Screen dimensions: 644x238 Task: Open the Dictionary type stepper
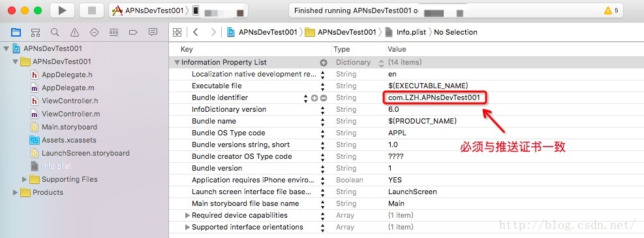click(381, 63)
